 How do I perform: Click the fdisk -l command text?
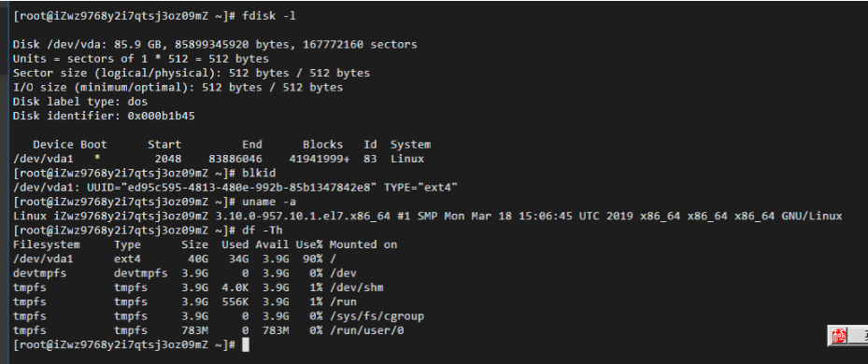tap(269, 16)
